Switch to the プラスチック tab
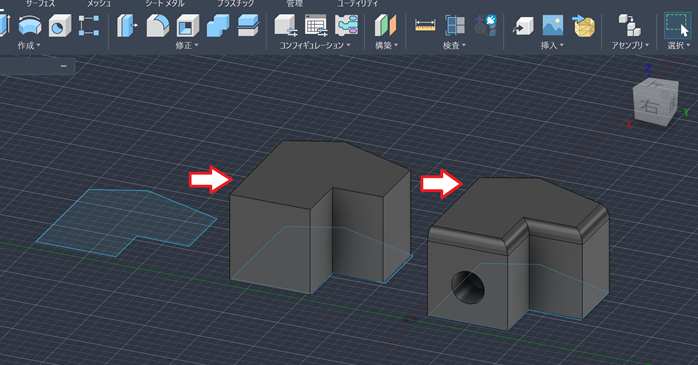 (x=235, y=4)
